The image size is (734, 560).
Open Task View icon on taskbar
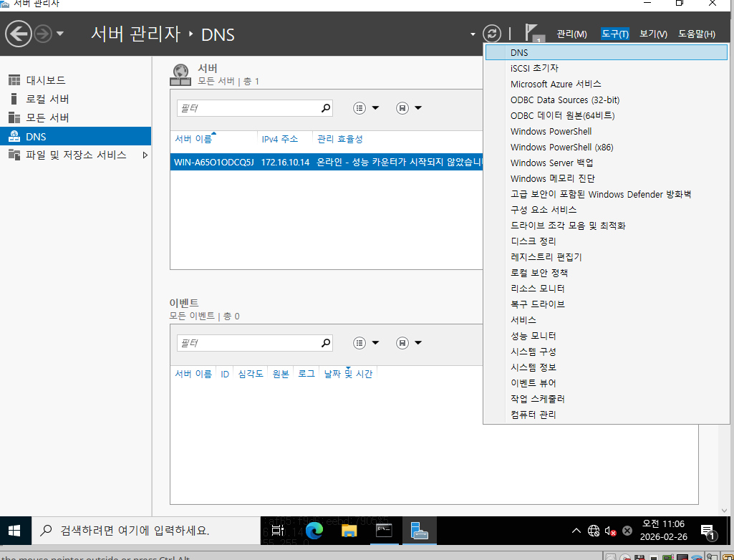pos(278,531)
